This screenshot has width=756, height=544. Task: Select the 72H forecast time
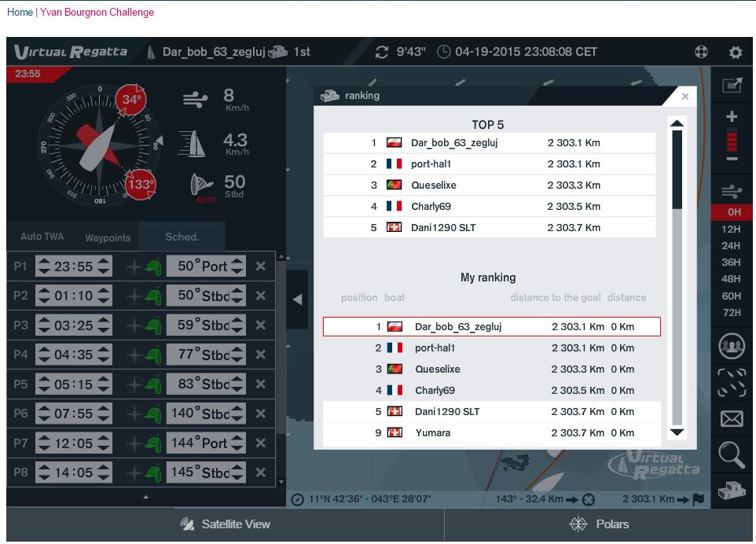731,313
